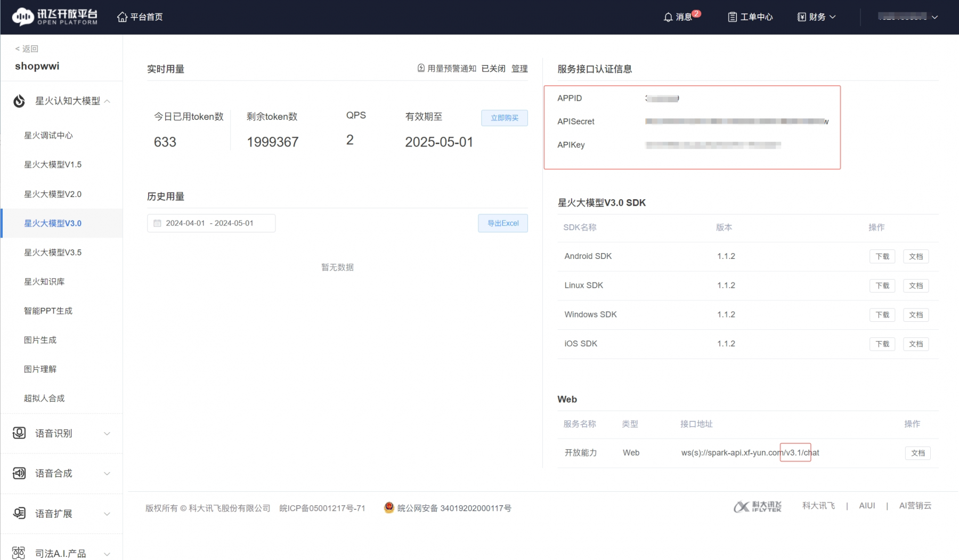Click the 科大讯飞 iFlytek footer logo
The image size is (959, 560).
pos(758,506)
